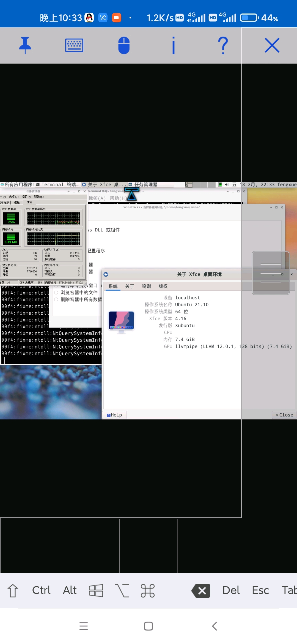Tap the Windows super key icon
This screenshot has height=644, width=297.
[96, 590]
